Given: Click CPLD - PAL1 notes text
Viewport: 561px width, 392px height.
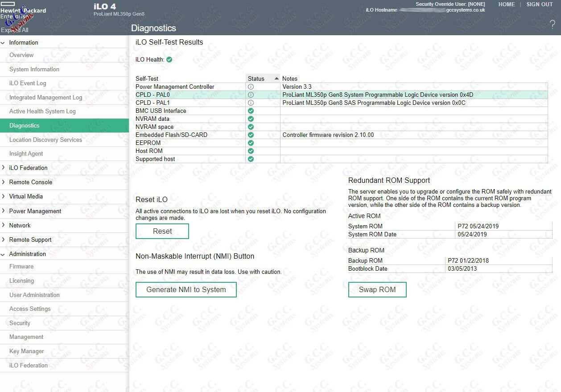Looking at the screenshot, I should pos(374,103).
